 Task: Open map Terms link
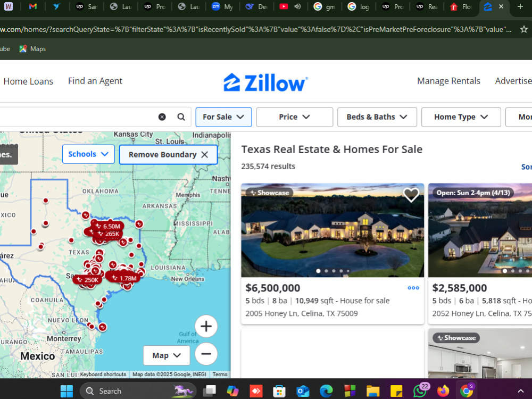(x=220, y=374)
